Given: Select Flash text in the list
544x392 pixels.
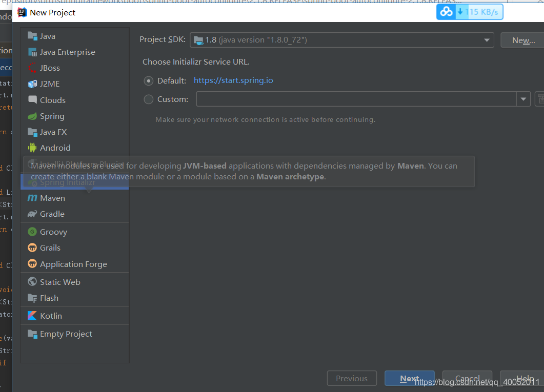Looking at the screenshot, I should [49, 298].
